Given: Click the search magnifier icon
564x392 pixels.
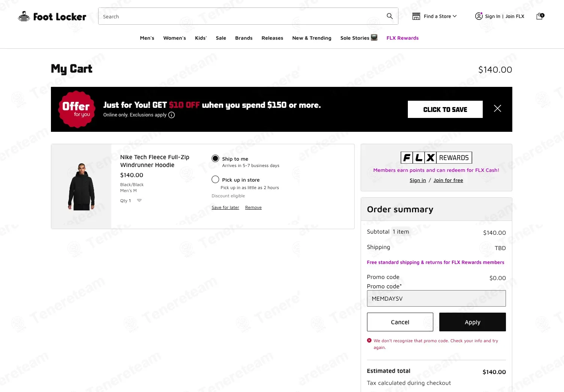Looking at the screenshot, I should (389, 16).
